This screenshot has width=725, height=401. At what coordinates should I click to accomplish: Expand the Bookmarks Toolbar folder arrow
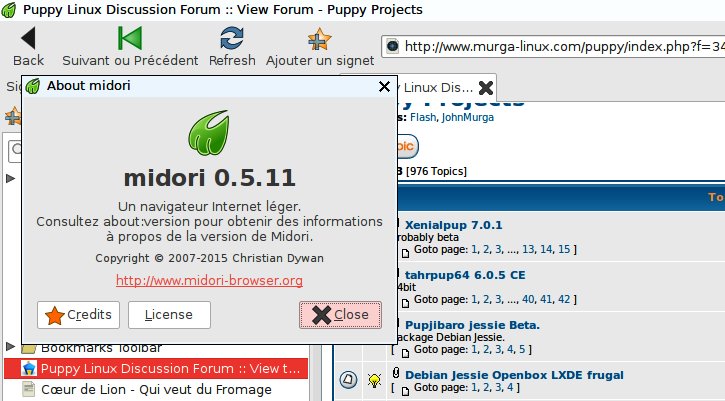click(10, 346)
